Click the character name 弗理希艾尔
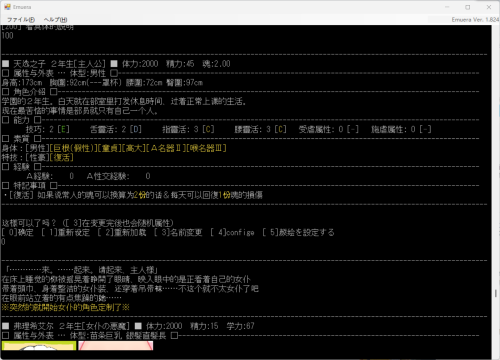 pyautogui.click(x=33, y=326)
